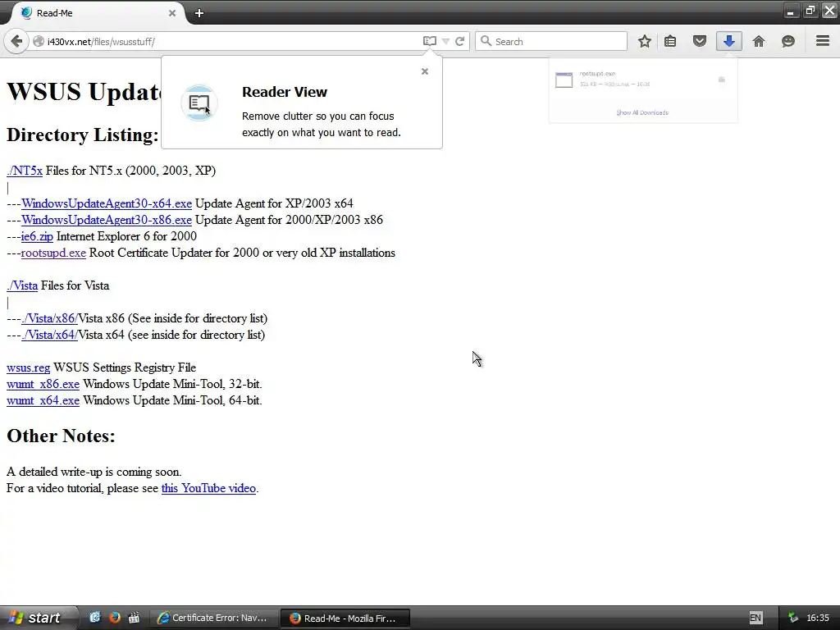Open the URL history dropdown arrow

coord(445,41)
